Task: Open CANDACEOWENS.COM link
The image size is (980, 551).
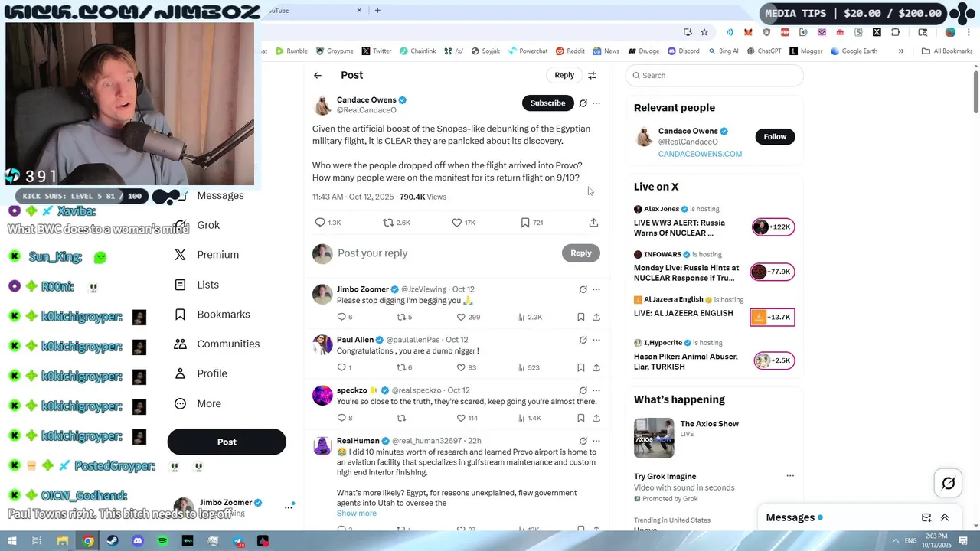Action: click(x=700, y=154)
